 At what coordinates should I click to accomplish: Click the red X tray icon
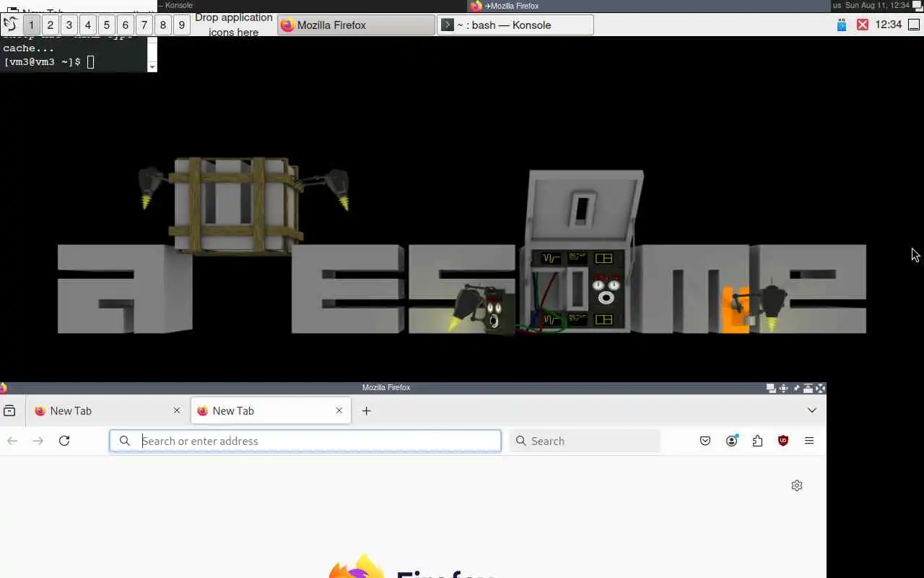click(x=862, y=25)
